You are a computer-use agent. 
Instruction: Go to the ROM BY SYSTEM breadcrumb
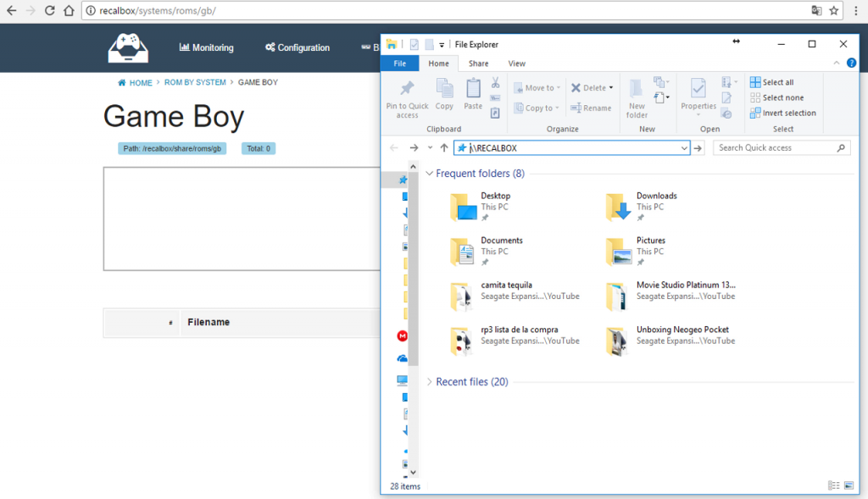click(x=195, y=83)
